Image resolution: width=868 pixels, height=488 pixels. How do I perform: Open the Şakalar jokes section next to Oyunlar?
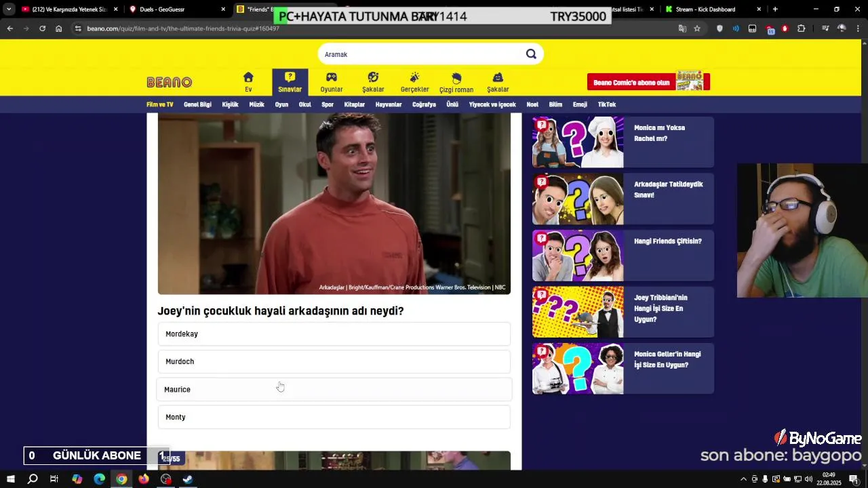pos(373,82)
